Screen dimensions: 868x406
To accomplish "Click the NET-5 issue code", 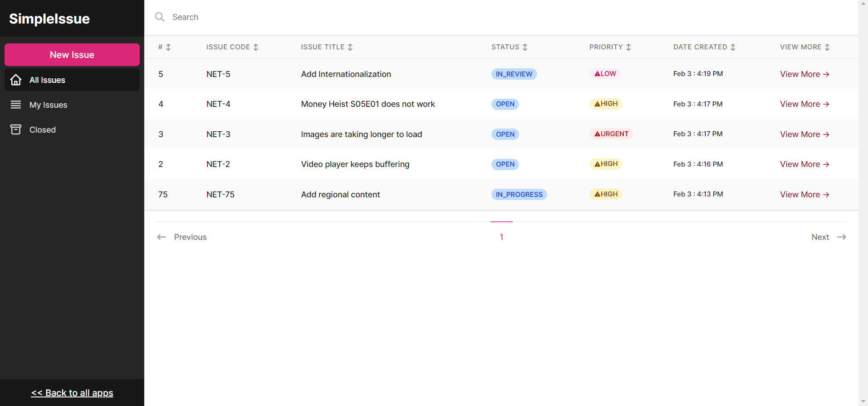I will pyautogui.click(x=218, y=74).
